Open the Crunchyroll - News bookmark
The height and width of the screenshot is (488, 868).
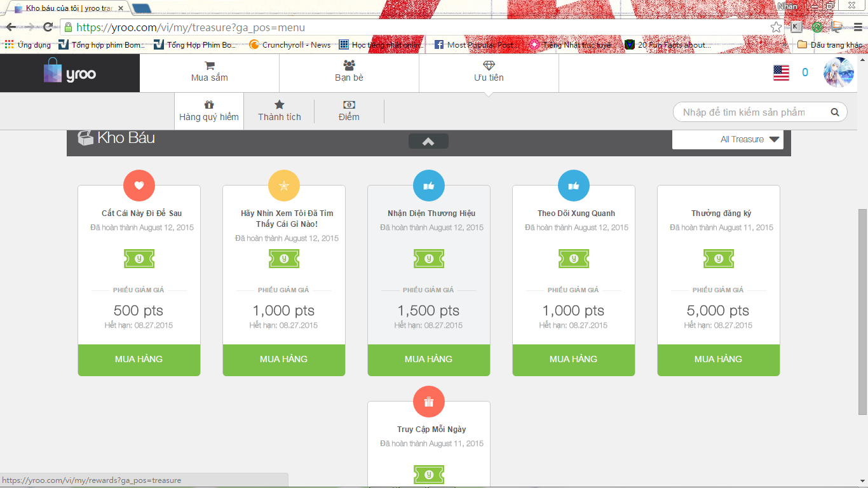290,45
